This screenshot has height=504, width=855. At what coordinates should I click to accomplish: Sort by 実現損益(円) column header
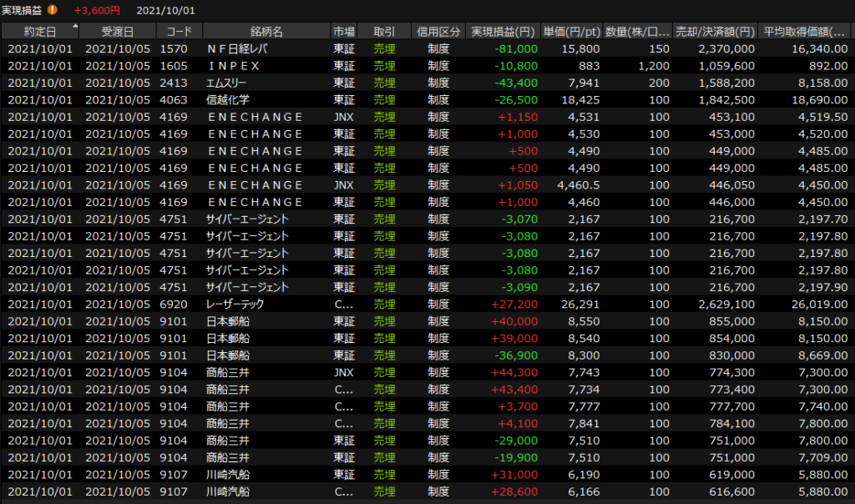point(502,32)
